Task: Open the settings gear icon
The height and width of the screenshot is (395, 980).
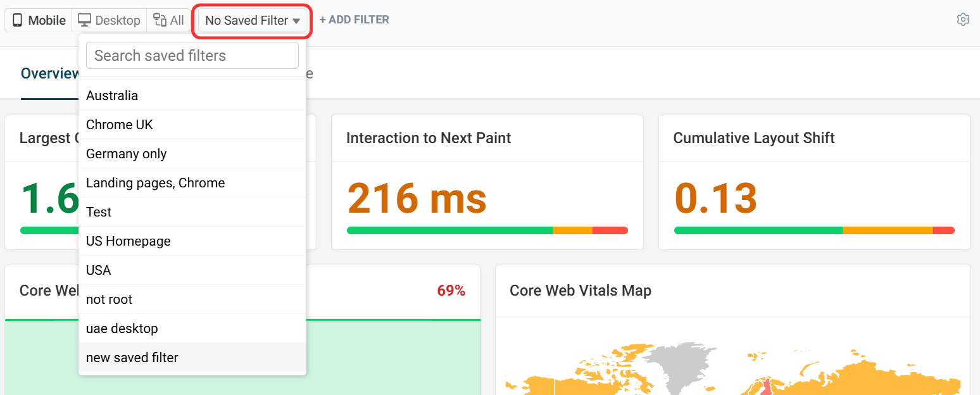Action: point(963,20)
